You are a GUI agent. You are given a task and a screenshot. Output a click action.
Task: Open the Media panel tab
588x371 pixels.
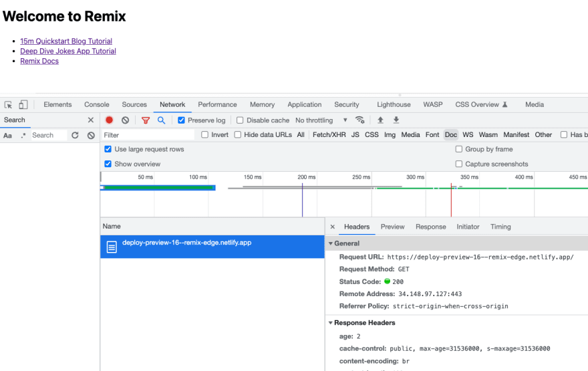pyautogui.click(x=535, y=105)
